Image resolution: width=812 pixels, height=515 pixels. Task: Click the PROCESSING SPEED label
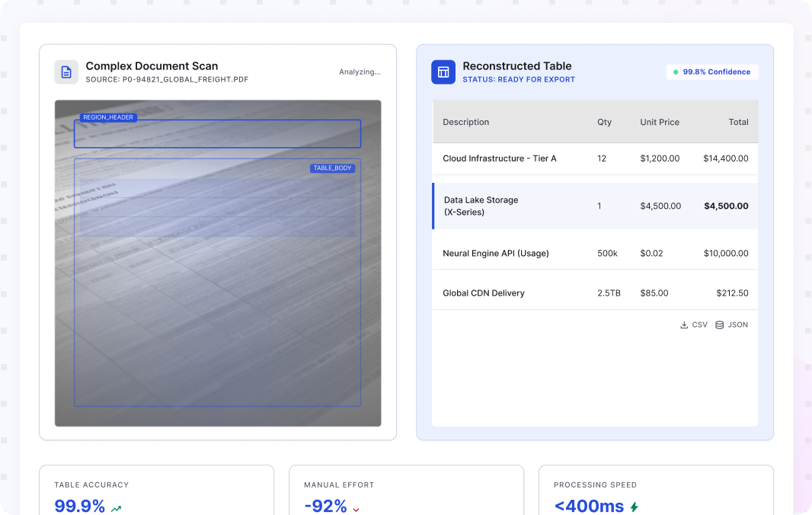pyautogui.click(x=595, y=485)
